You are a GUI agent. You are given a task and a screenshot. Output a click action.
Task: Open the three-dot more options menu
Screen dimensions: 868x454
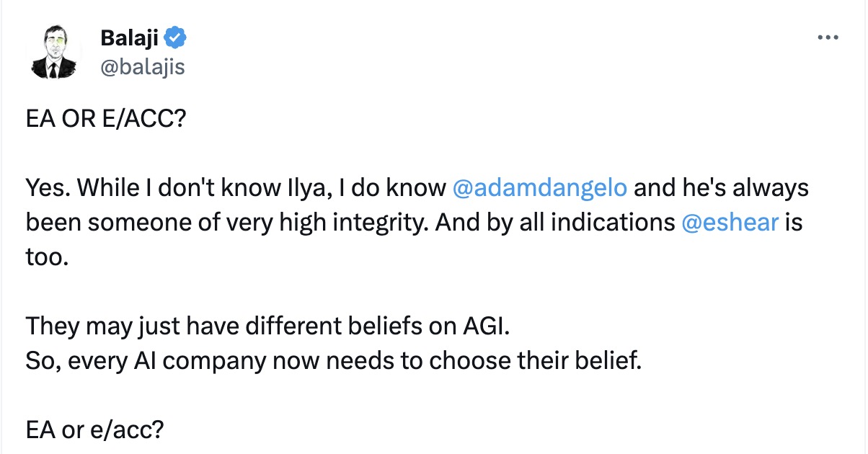pos(828,37)
